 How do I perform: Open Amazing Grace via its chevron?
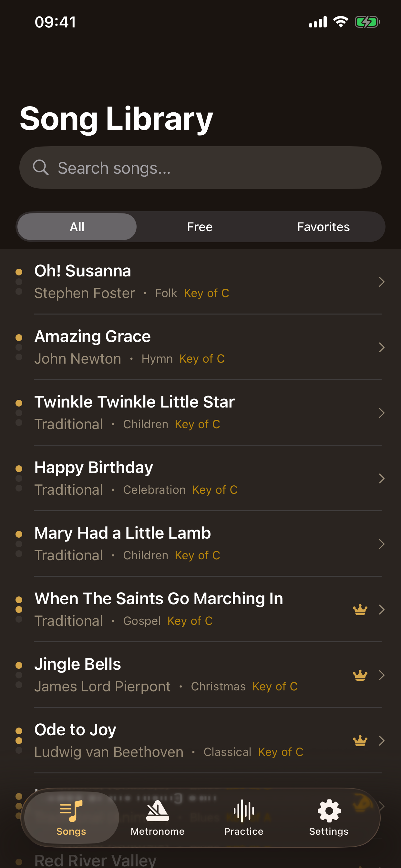tap(381, 347)
